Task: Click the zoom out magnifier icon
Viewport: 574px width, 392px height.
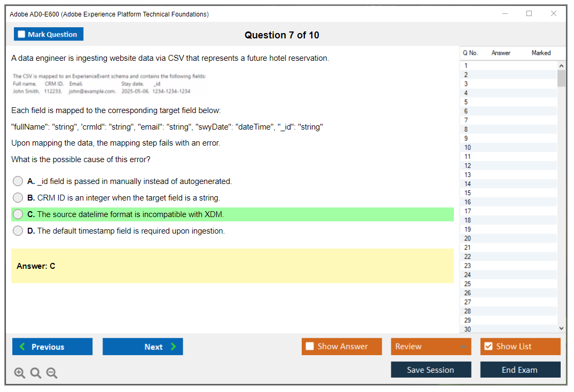Action: tap(52, 373)
